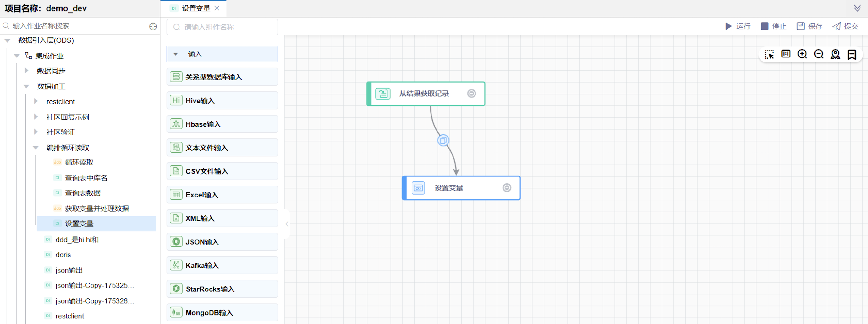Switch to the 设置变量 tab
Image resolution: width=868 pixels, height=324 pixels.
(196, 8)
